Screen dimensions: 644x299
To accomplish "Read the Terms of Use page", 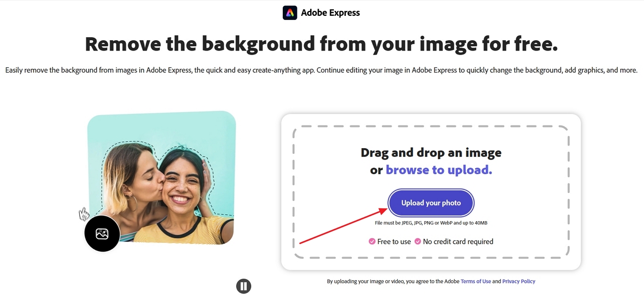I will 476,281.
